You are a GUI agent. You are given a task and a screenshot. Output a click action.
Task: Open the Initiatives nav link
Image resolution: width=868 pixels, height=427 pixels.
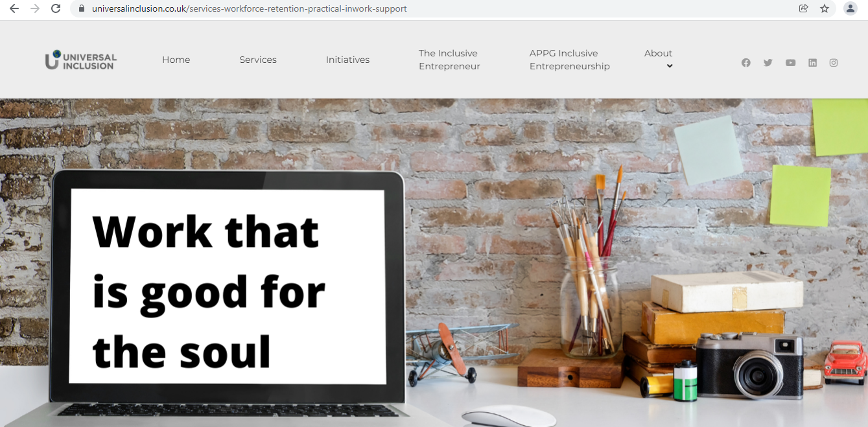click(x=347, y=60)
